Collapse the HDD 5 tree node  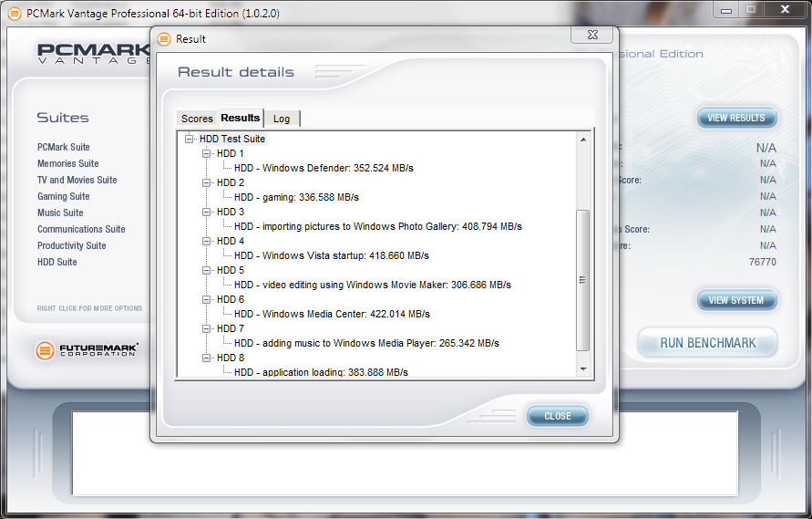click(207, 270)
